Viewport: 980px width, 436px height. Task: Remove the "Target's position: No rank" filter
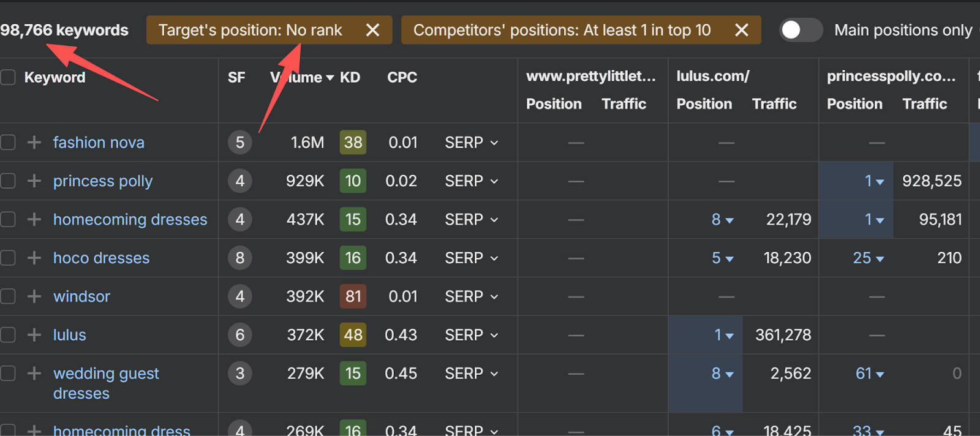click(372, 30)
